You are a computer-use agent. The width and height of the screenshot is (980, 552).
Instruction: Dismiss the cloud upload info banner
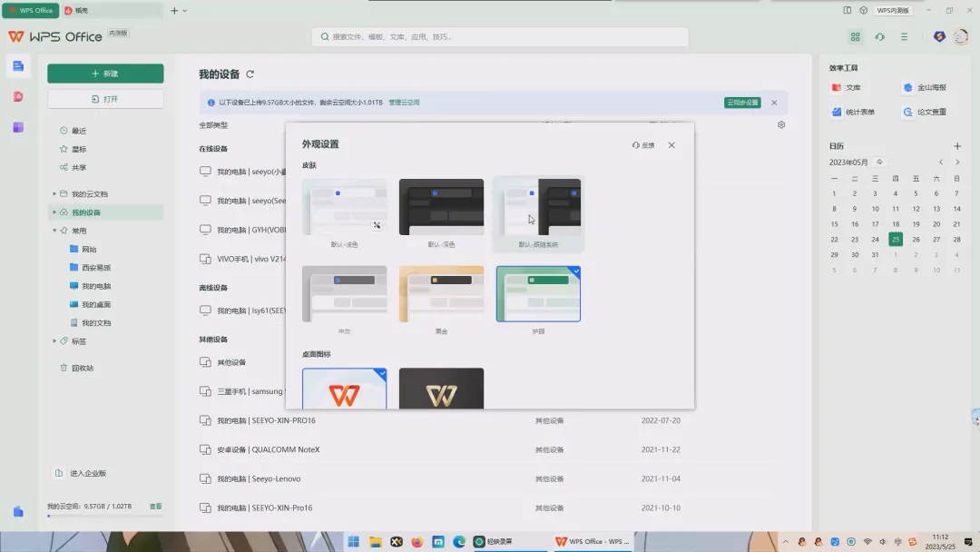(x=774, y=103)
